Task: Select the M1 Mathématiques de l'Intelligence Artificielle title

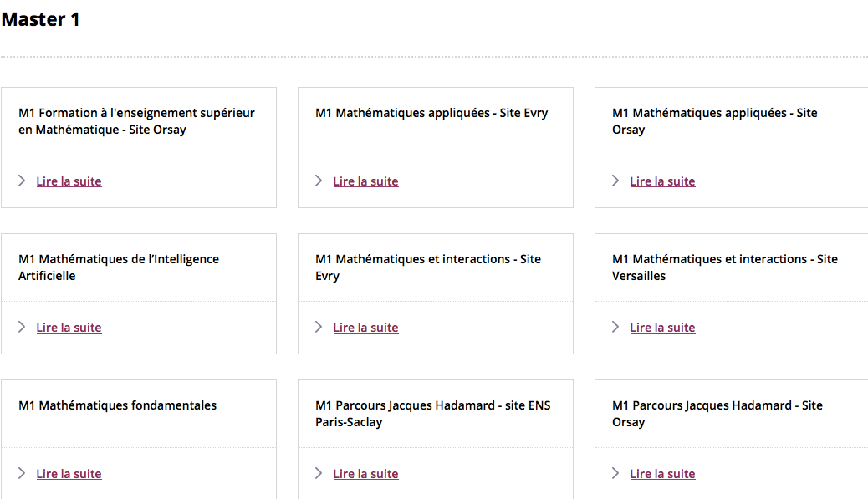Action: [119, 267]
